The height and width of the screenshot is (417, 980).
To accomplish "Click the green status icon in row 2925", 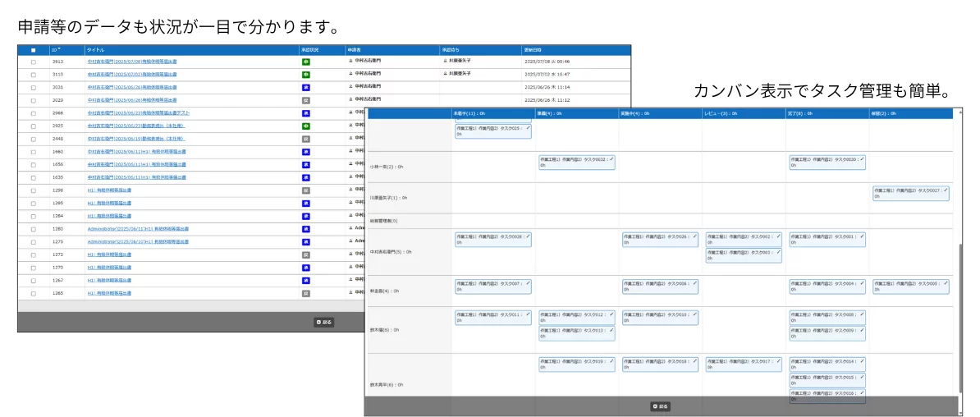I will (x=305, y=126).
